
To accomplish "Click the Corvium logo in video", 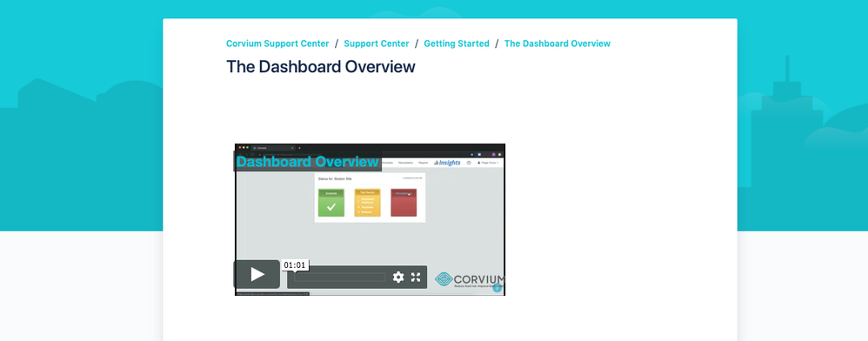I will coord(470,279).
